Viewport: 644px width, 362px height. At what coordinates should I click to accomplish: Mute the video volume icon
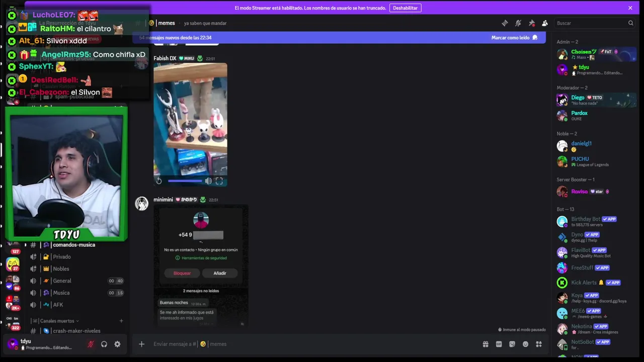pos(208,181)
